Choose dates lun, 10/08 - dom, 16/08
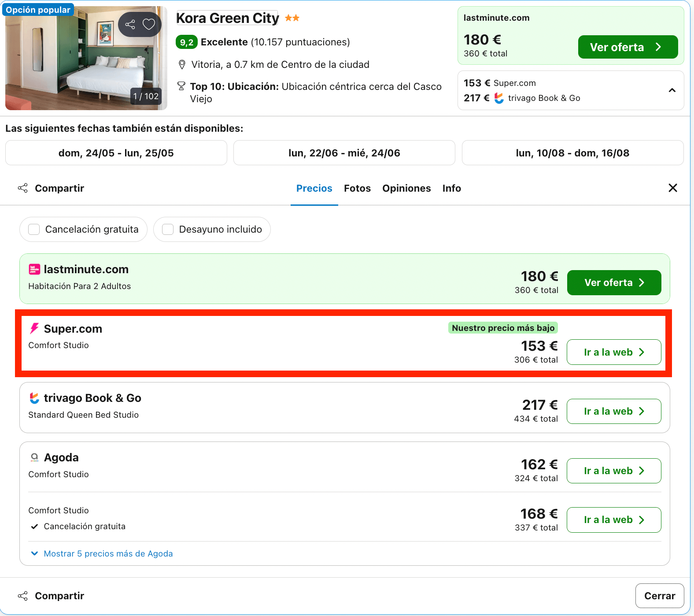Image resolution: width=694 pixels, height=616 pixels. [x=573, y=153]
